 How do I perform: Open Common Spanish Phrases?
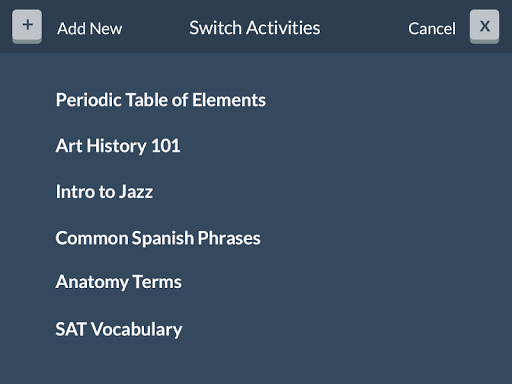pyautogui.click(x=158, y=238)
